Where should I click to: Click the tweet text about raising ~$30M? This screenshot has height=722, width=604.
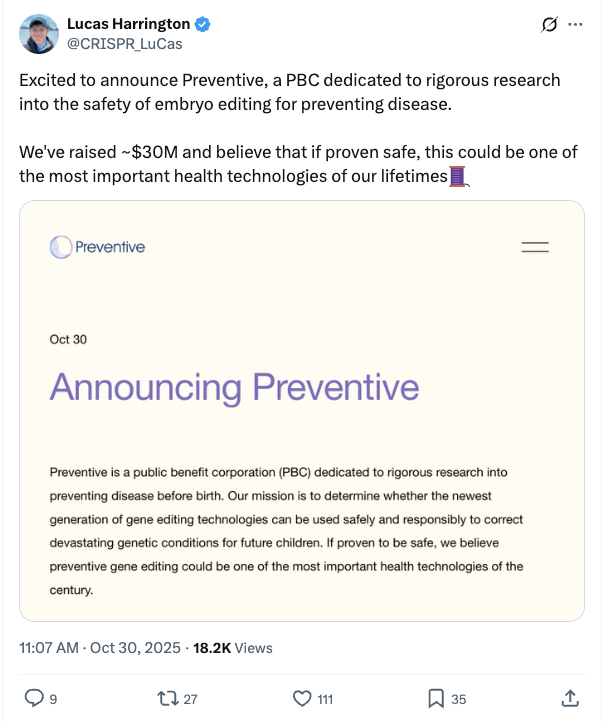[x=298, y=165]
